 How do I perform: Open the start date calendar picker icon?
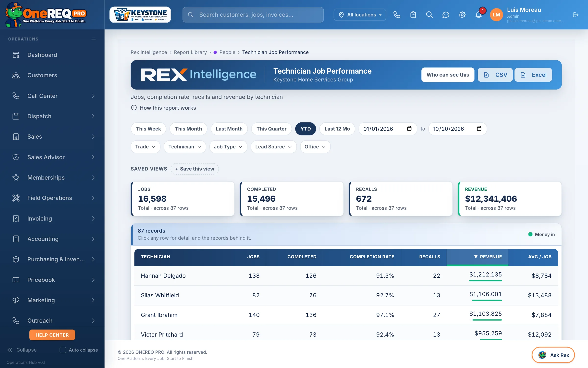(409, 129)
